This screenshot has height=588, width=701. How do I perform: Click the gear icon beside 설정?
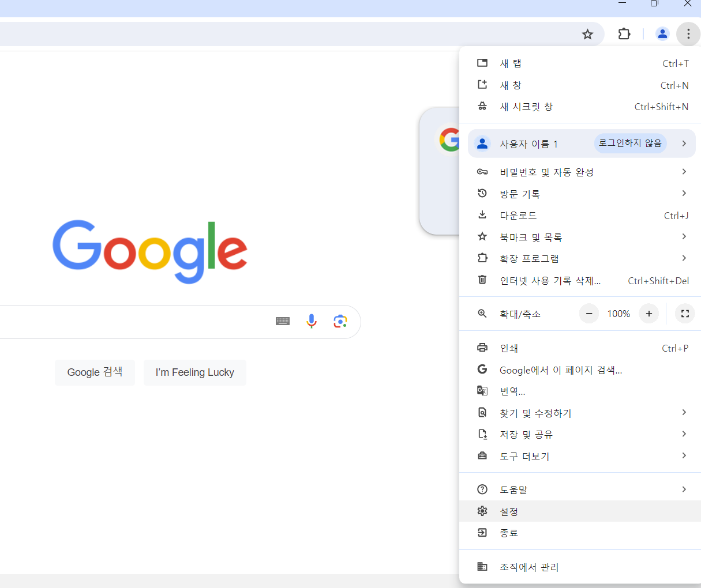coord(482,511)
